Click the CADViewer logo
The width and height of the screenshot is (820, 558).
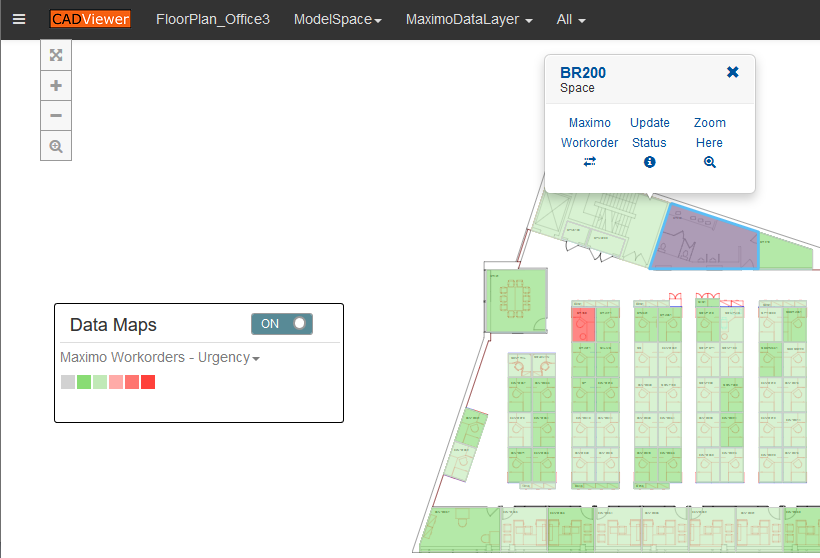point(90,19)
